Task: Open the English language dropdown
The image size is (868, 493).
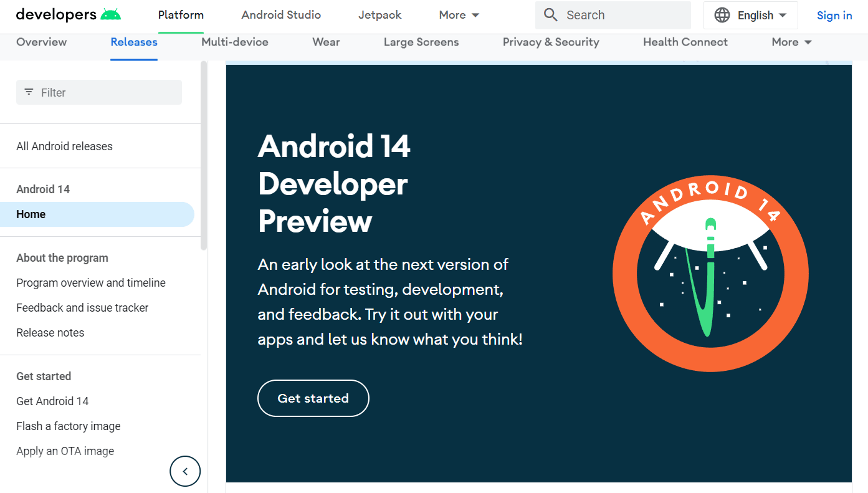Action: click(751, 16)
